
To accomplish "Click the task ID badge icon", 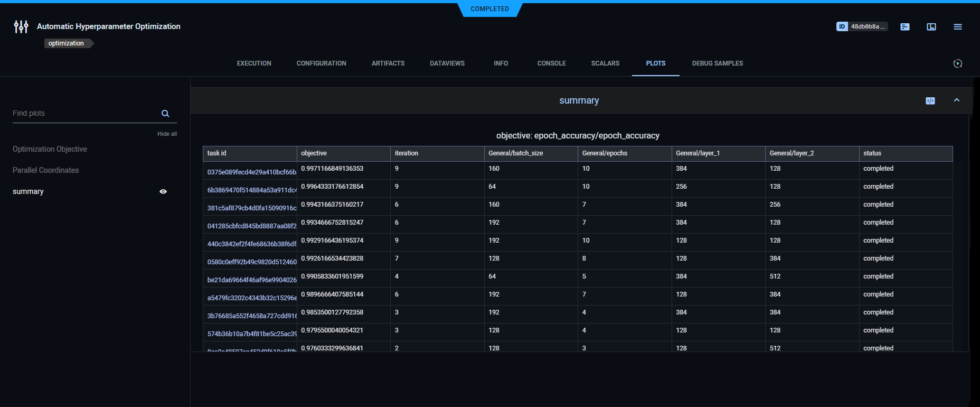I will click(x=842, y=26).
